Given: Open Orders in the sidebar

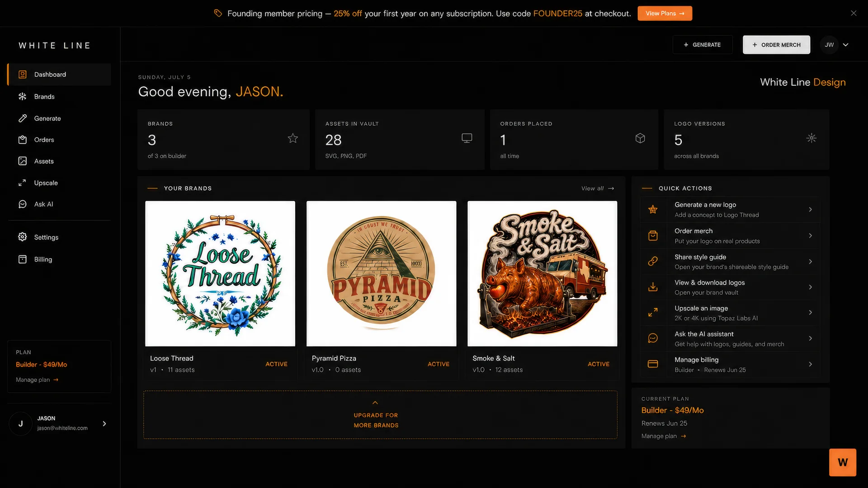Looking at the screenshot, I should 59,140.
